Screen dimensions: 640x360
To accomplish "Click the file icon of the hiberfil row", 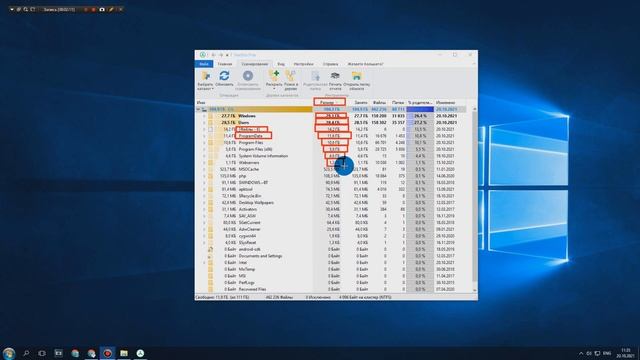I will (x=211, y=129).
